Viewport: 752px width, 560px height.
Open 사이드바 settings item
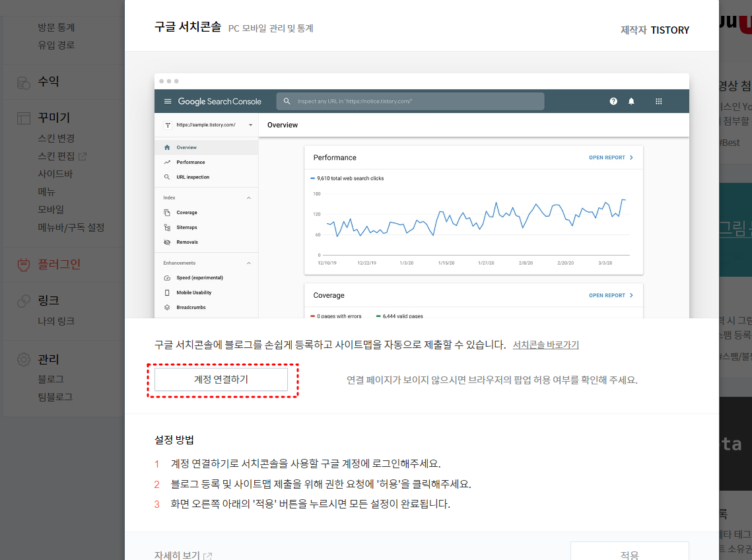[55, 174]
